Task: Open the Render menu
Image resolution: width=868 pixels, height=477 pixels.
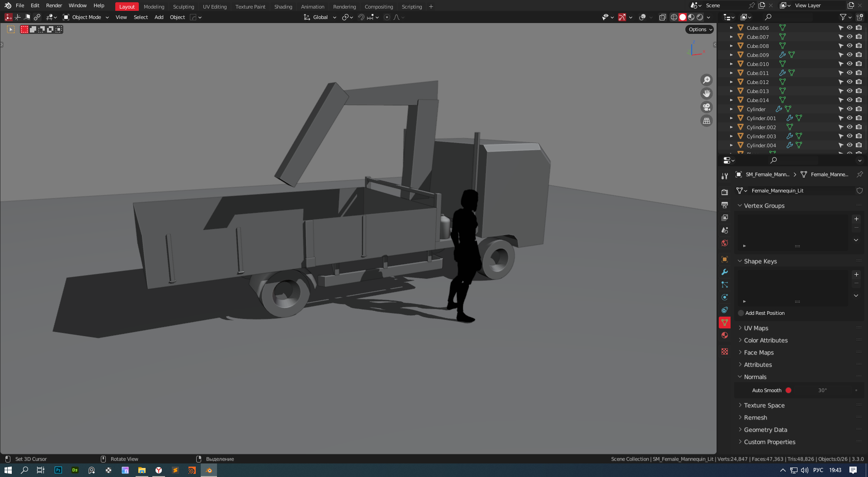Action: click(54, 5)
